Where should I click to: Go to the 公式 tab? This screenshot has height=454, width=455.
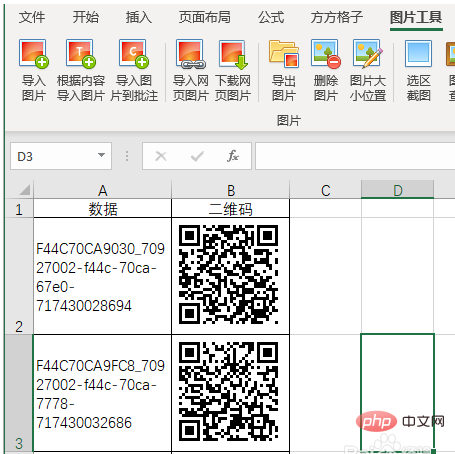pyautogui.click(x=271, y=17)
